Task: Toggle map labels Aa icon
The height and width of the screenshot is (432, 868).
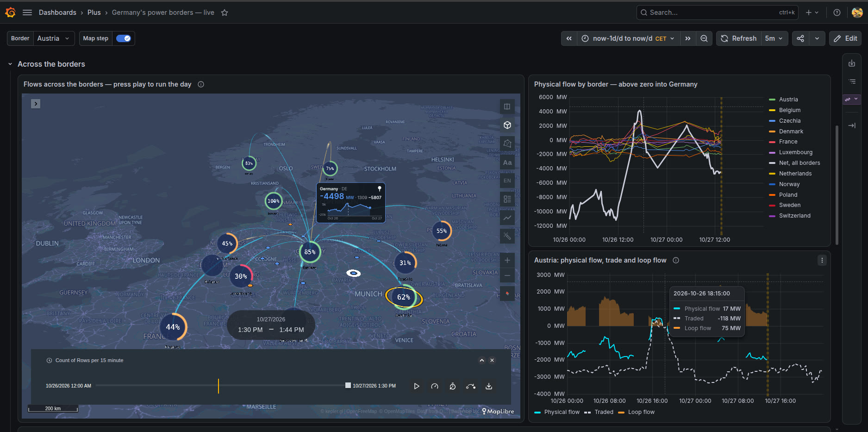Action: pos(507,163)
